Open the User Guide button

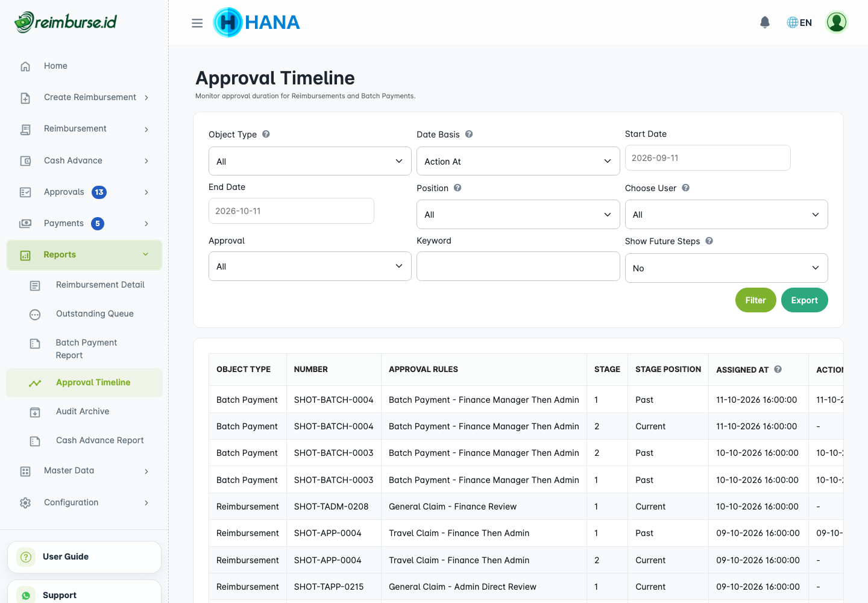pos(84,557)
